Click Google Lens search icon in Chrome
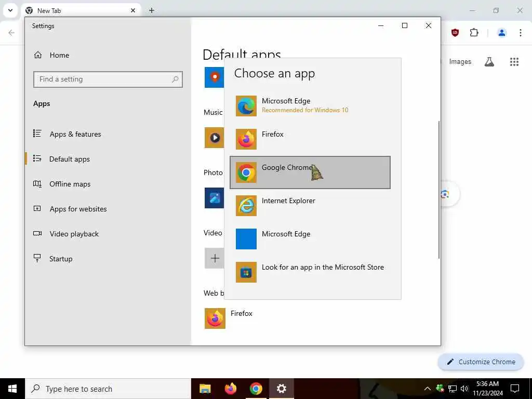Image resolution: width=532 pixels, height=399 pixels. point(445,194)
